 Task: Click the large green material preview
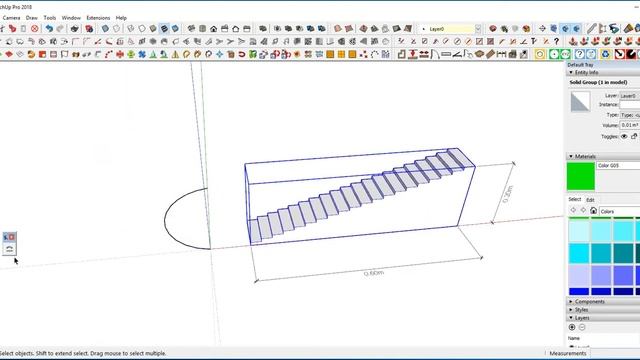[581, 176]
